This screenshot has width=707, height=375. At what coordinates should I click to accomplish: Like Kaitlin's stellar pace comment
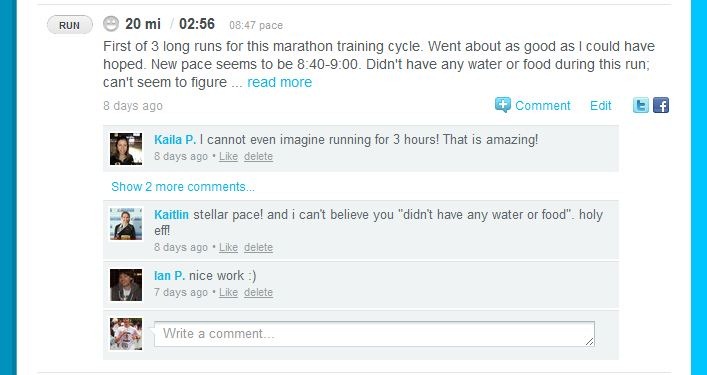click(x=228, y=247)
